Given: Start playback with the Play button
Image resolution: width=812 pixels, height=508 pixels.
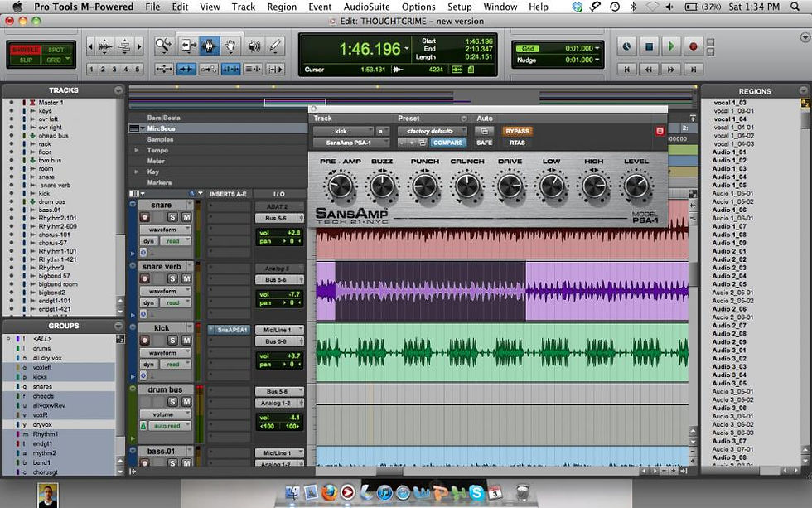Looking at the screenshot, I should coord(671,46).
